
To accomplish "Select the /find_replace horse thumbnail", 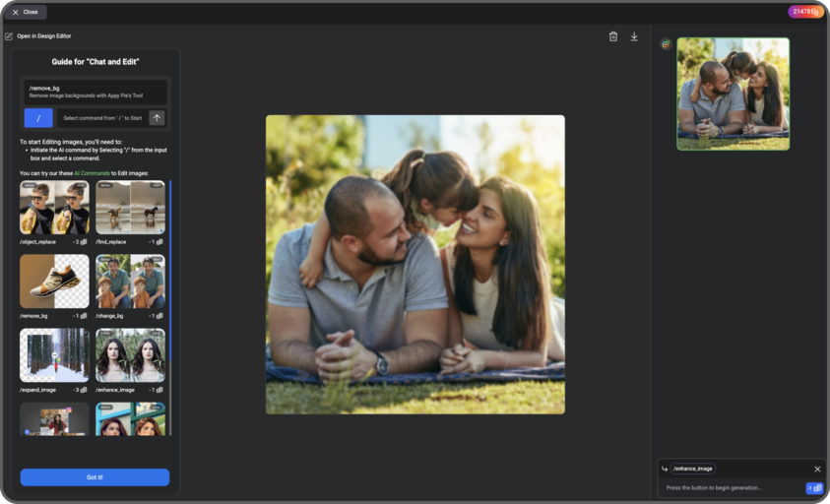I will coord(130,207).
